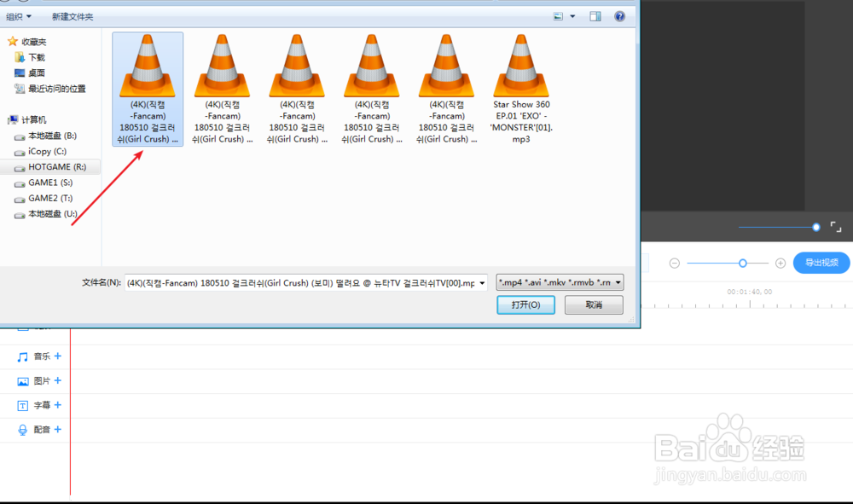Expand the filename history dropdown arrow
The image size is (853, 504).
click(482, 283)
